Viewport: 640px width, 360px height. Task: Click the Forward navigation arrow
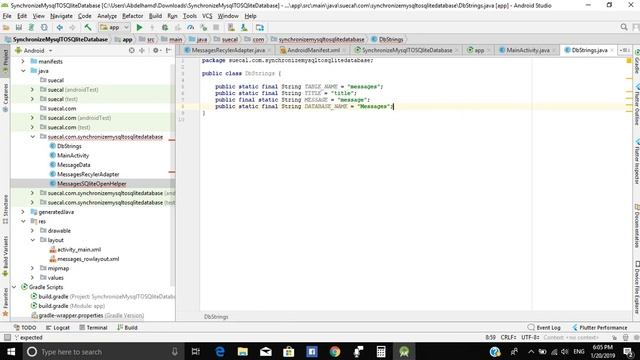pyautogui.click(x=72, y=28)
